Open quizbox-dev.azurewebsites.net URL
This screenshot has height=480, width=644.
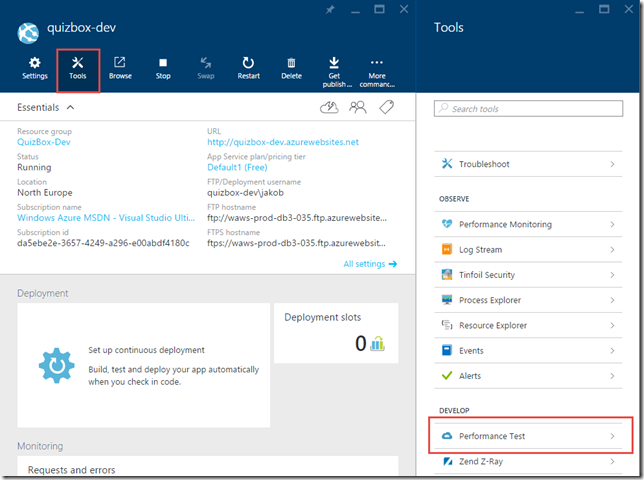pos(283,142)
